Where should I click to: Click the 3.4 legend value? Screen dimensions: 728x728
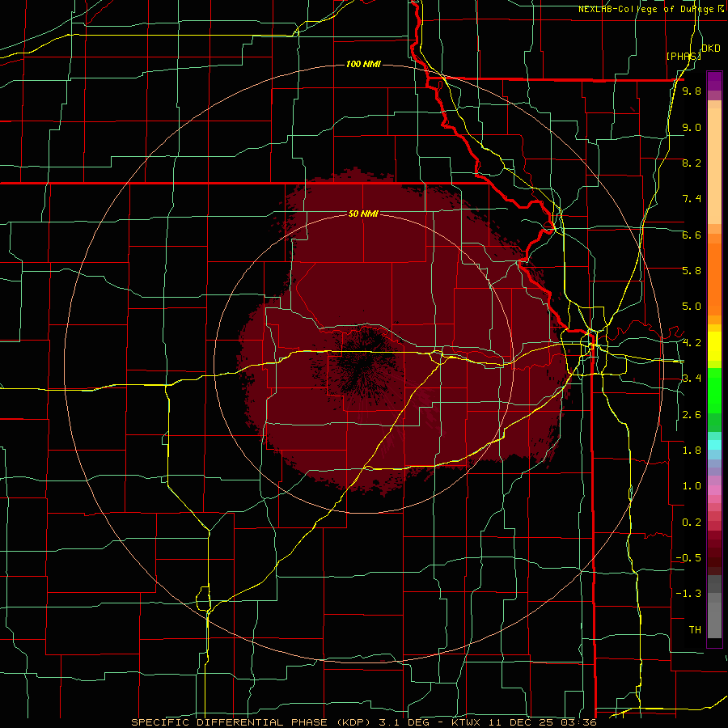point(692,379)
